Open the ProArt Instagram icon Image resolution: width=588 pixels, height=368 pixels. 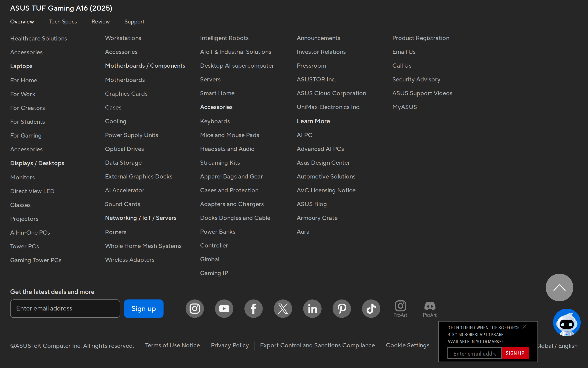(x=400, y=309)
